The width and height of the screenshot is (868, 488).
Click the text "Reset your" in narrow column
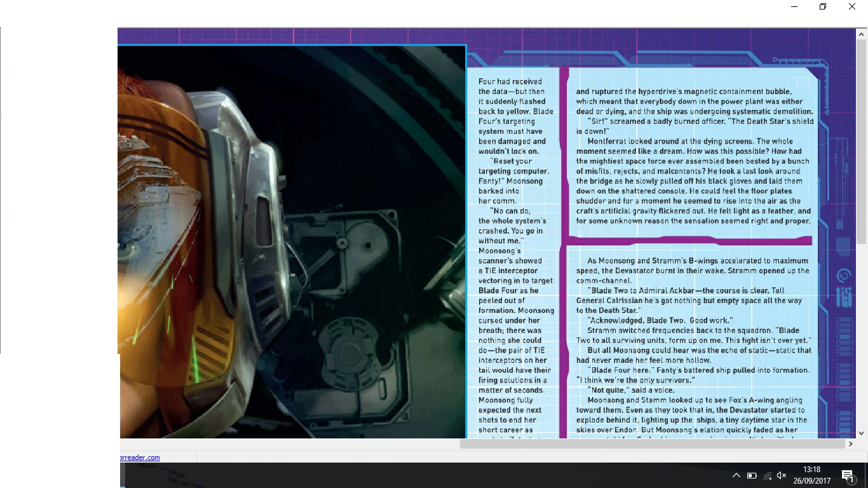(511, 161)
